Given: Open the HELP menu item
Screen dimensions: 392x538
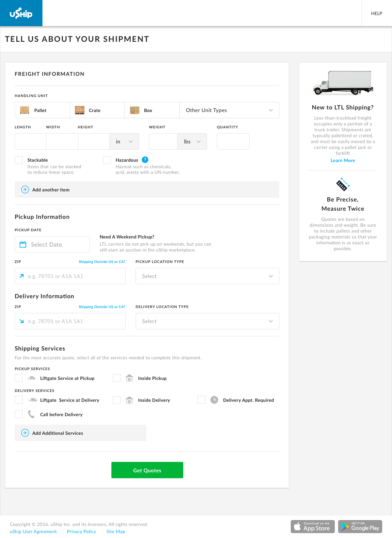Looking at the screenshot, I should click(376, 13).
